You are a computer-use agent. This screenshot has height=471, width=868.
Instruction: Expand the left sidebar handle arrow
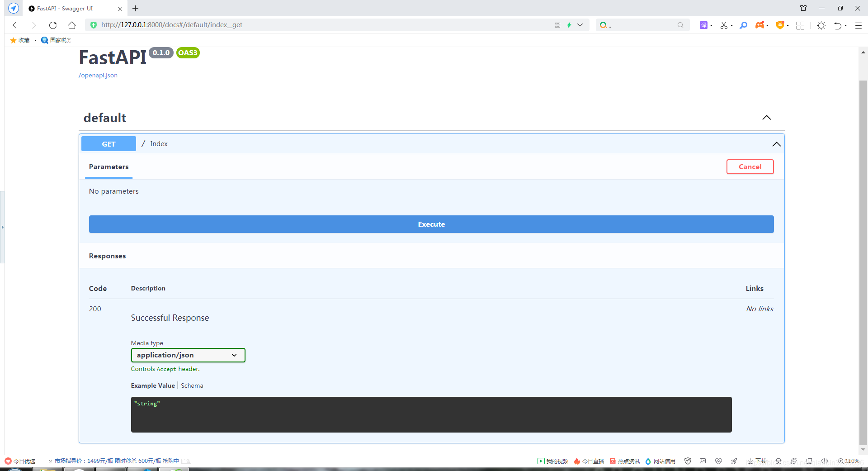coord(2,227)
